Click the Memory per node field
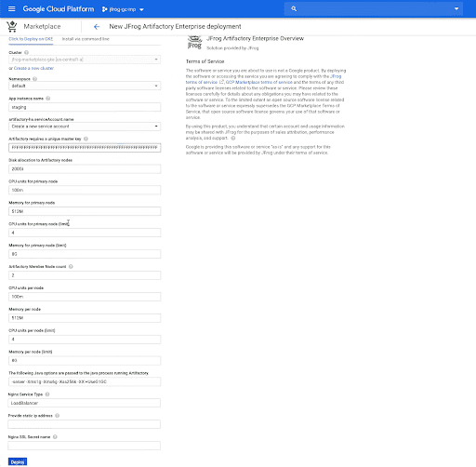 point(85,318)
